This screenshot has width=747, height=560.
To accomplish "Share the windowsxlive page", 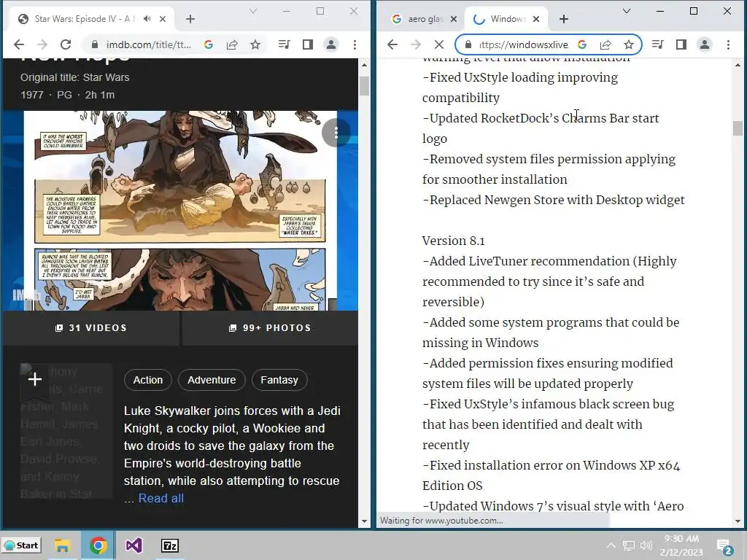I will [605, 44].
